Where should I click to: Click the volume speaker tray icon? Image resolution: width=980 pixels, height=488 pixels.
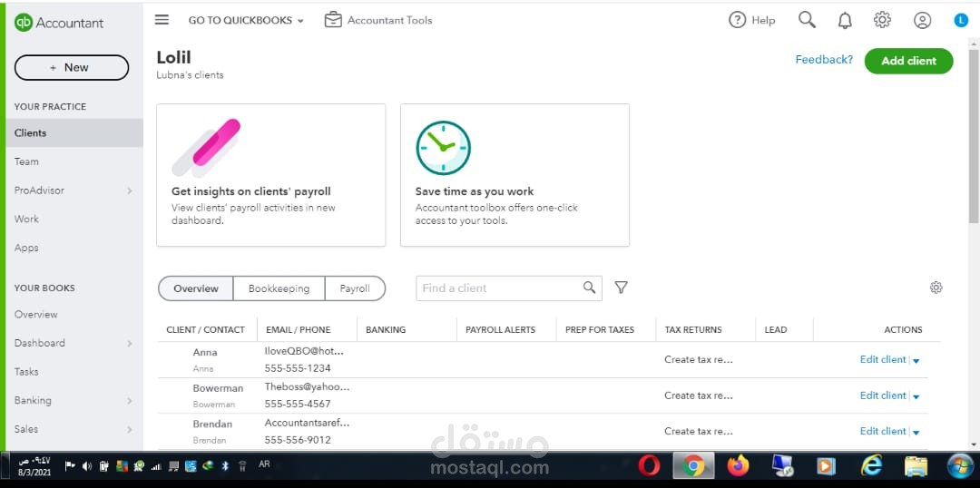pos(87,466)
